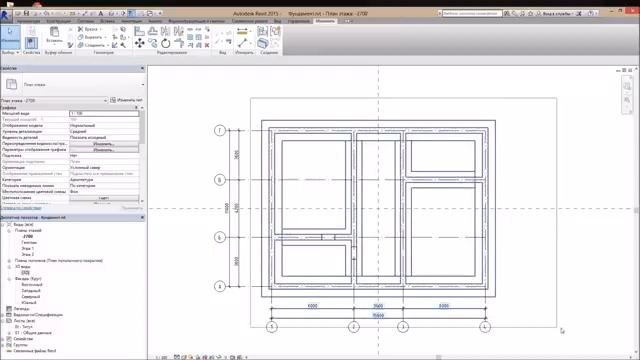
Task: Expand the Группы tree node
Action: pos(3,345)
